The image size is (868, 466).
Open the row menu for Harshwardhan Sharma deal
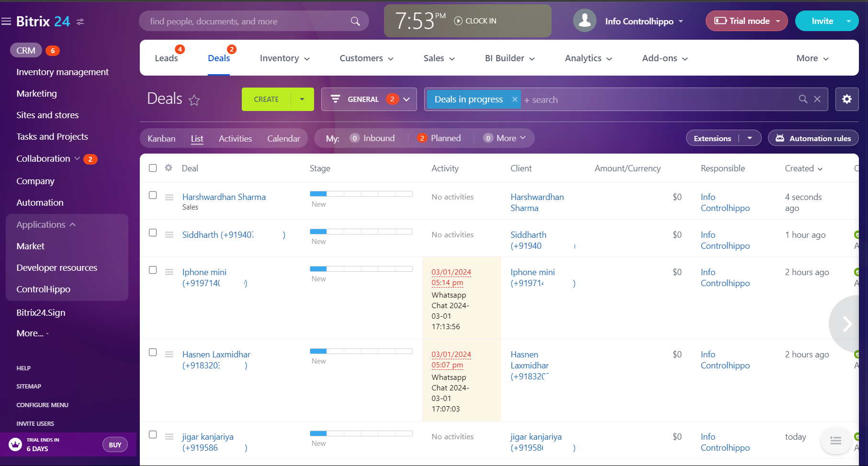[169, 197]
